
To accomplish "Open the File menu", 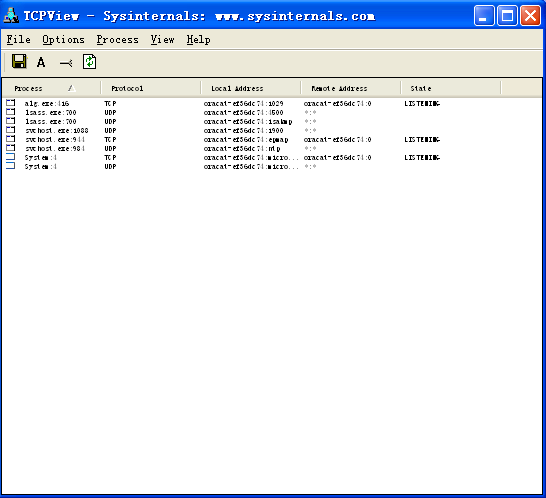I will [x=18, y=40].
